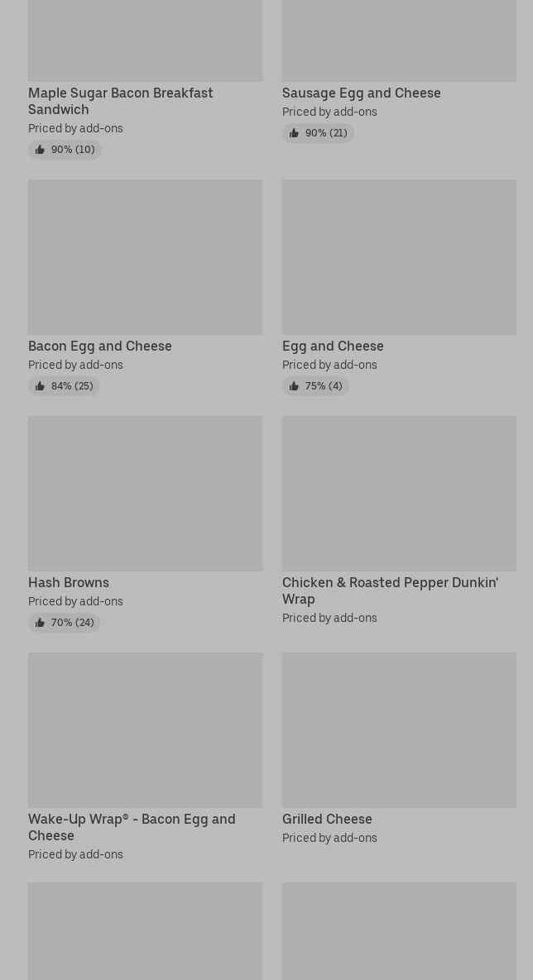The height and width of the screenshot is (980, 533).
Task: Click Chicken & Roasted Pepper Wrap image
Action: point(399,494)
